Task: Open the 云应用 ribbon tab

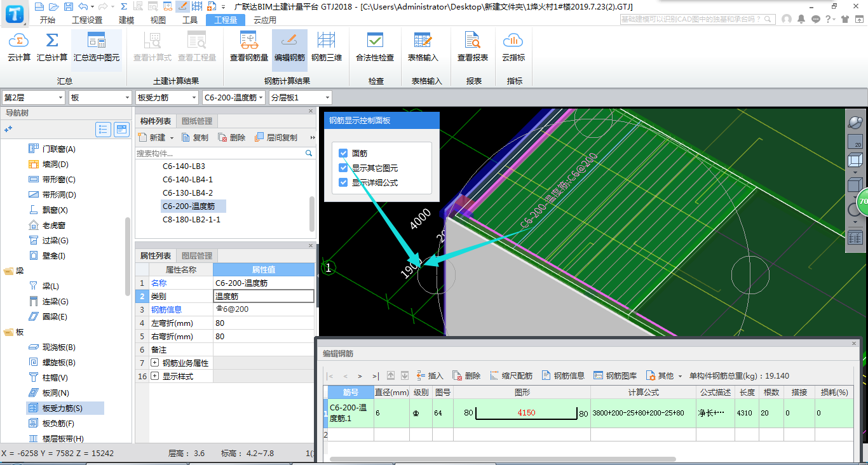Action: (265, 20)
